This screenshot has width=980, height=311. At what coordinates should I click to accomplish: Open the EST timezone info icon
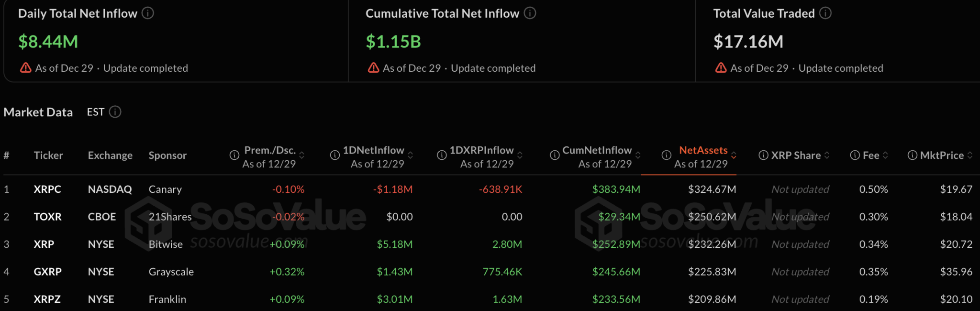114,112
